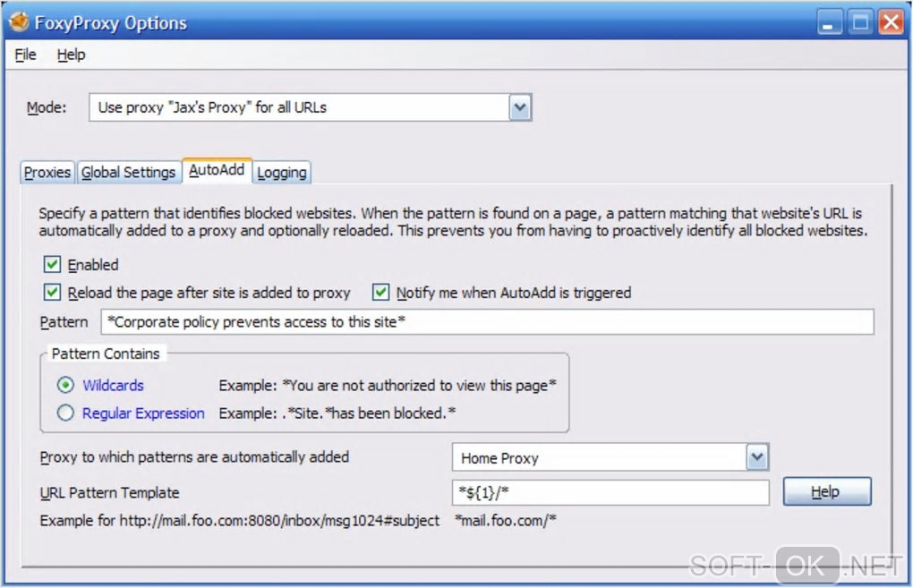Screen dimensions: 913x588
Task: Click the wildcard example 'You are not authorized' text
Action: [x=419, y=386]
